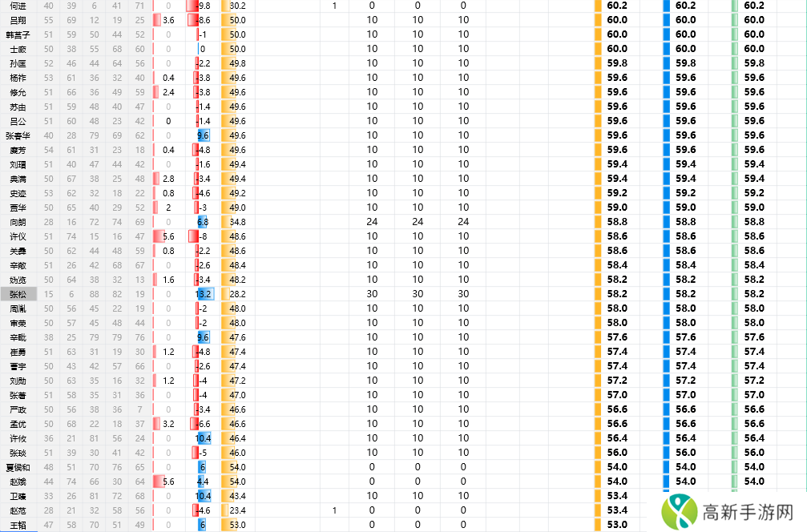
Task: Select the 吕公 name cell
Action: pos(18,121)
